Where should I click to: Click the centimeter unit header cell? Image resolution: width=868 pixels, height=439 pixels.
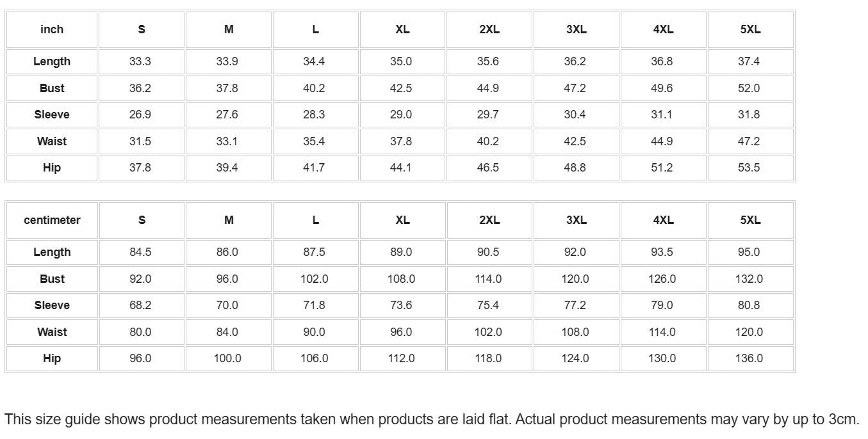coord(52,220)
